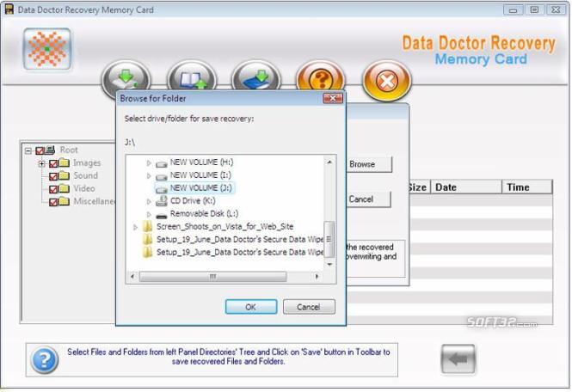Uncheck the Sound checkbox
The height and width of the screenshot is (392, 572).
tap(53, 176)
